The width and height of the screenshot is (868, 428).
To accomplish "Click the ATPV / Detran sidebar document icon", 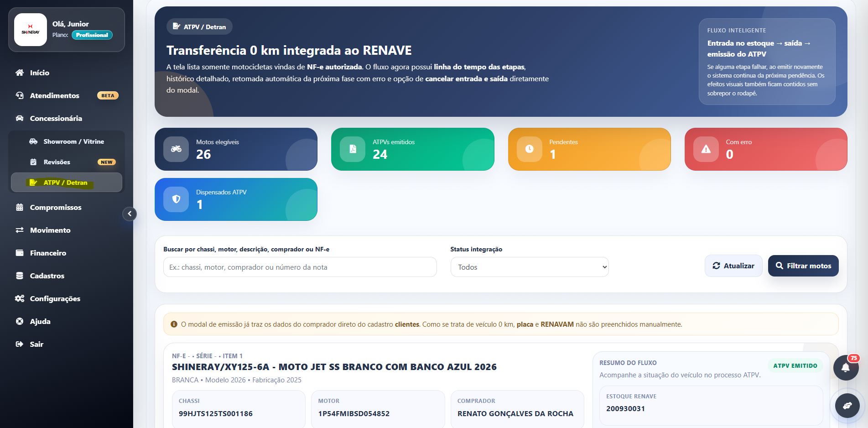I will (x=33, y=183).
